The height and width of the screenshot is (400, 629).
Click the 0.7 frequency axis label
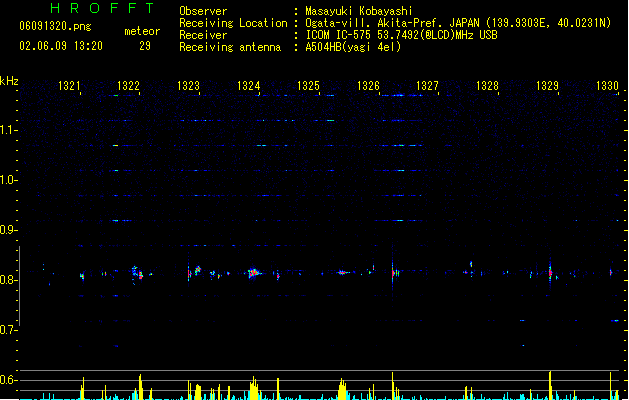pos(7,330)
